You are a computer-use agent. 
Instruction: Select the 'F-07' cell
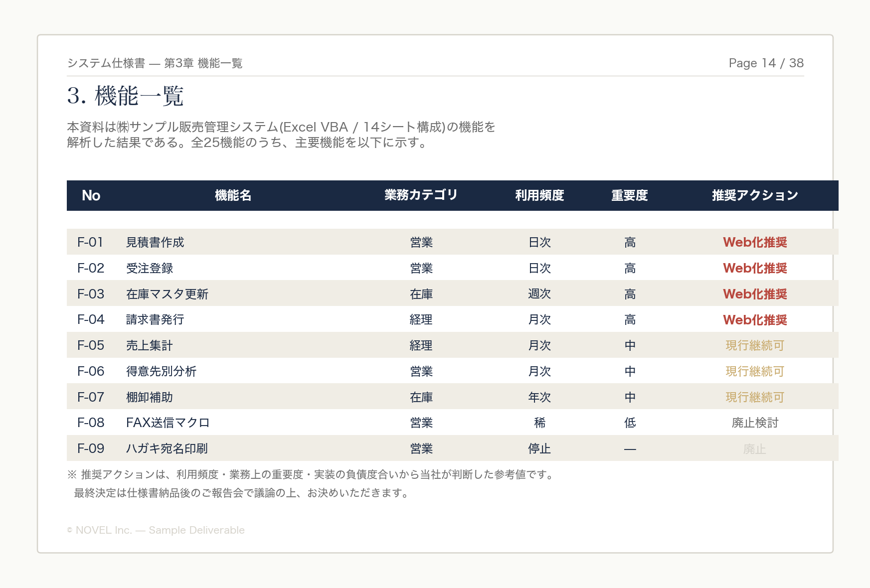click(91, 397)
